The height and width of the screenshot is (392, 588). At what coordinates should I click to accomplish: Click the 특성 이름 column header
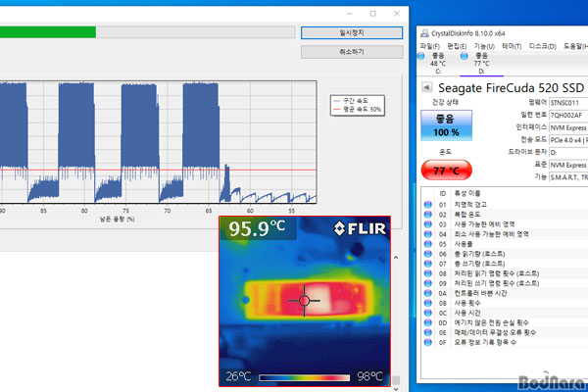pos(467,194)
